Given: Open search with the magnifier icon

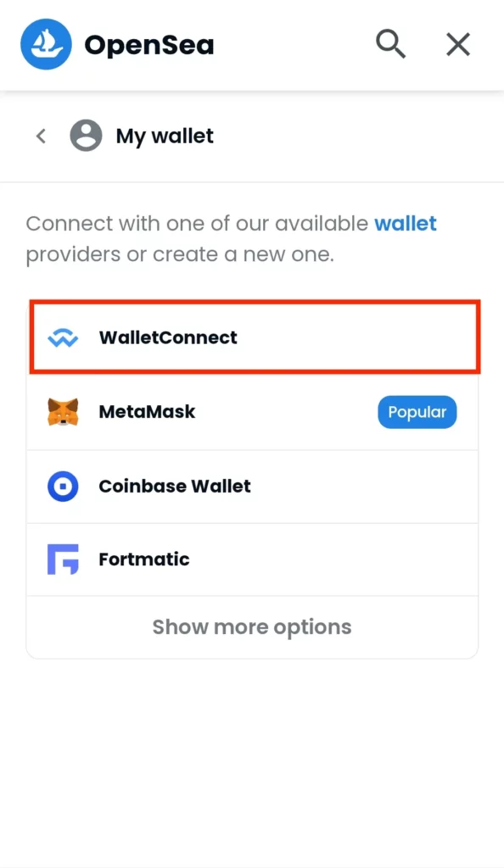Looking at the screenshot, I should [391, 44].
